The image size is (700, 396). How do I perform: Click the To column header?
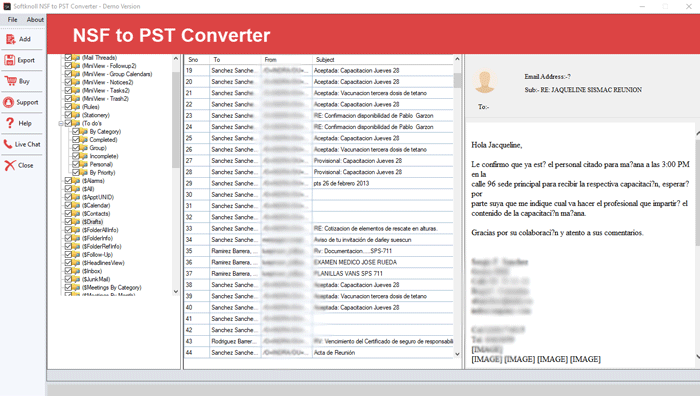tap(235, 59)
